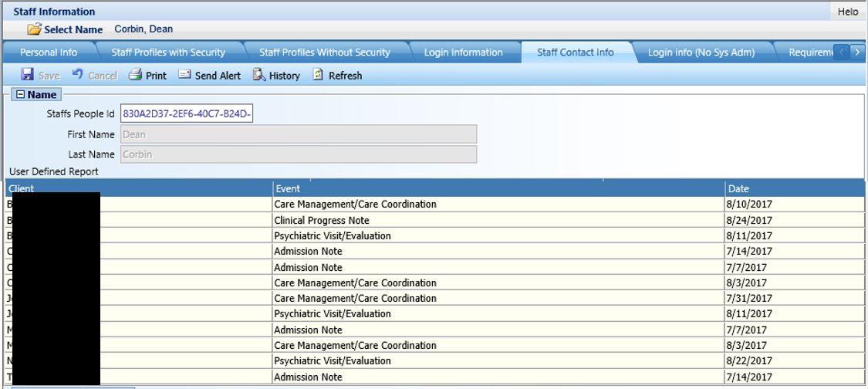This screenshot has width=868, height=389.
Task: Select Login info (No Sys Adm) tab
Action: (701, 52)
